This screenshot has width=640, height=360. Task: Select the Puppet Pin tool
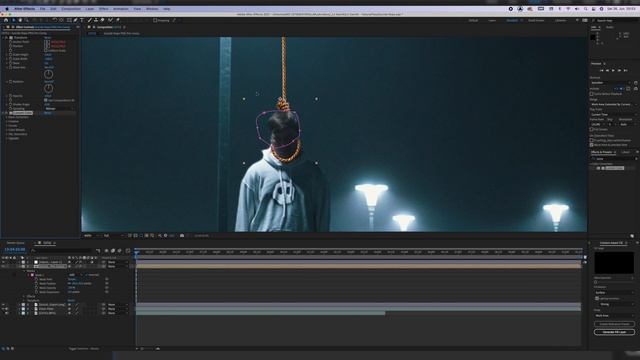click(118, 20)
